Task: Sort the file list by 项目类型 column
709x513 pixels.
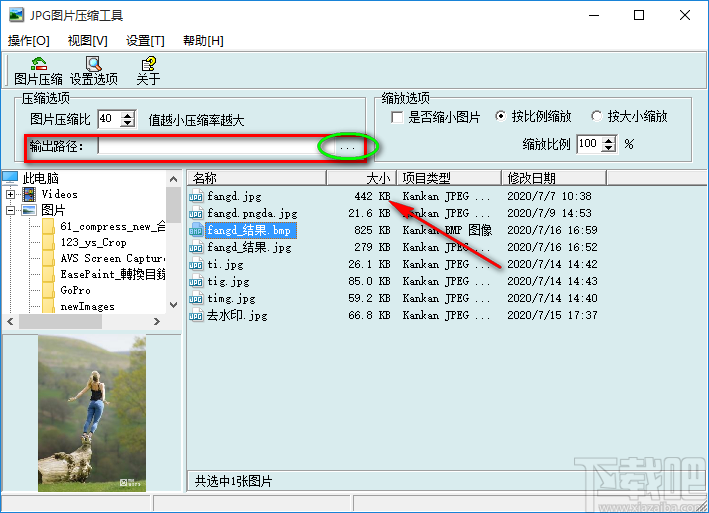Action: point(449,178)
